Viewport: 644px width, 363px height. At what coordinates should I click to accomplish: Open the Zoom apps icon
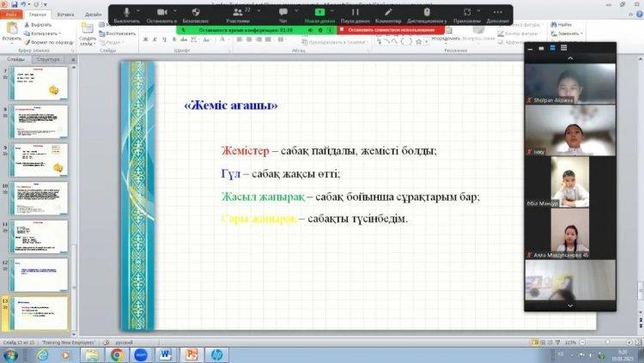tap(467, 15)
